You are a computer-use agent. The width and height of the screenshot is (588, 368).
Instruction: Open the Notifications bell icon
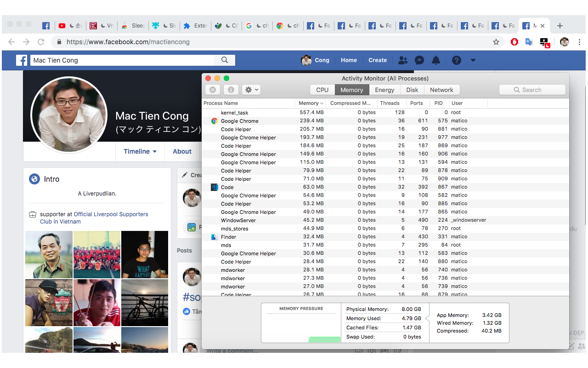coord(436,60)
